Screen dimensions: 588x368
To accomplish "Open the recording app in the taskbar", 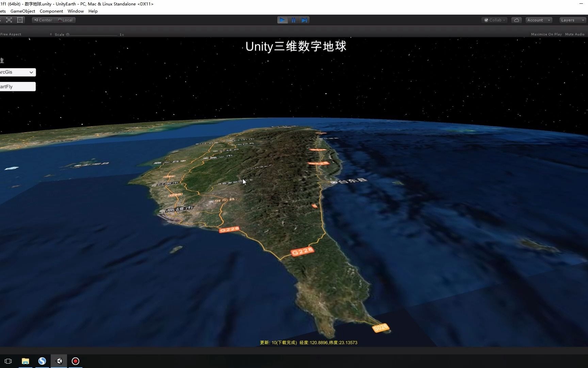I will (75, 361).
